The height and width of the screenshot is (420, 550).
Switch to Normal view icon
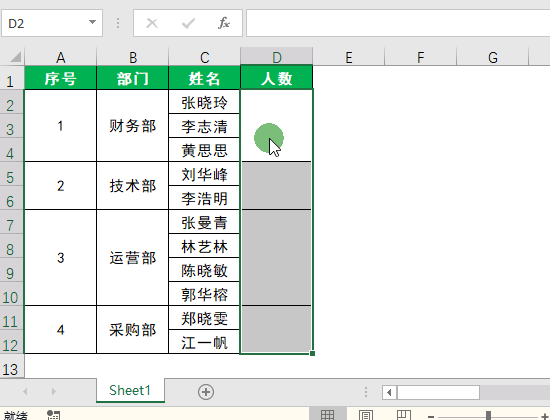(328, 415)
